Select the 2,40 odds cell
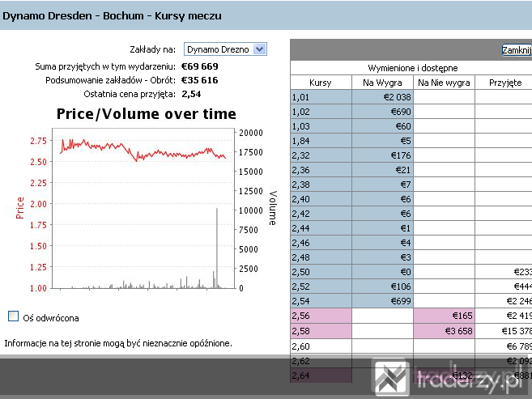Image resolution: width=532 pixels, height=399 pixels. coord(321,199)
